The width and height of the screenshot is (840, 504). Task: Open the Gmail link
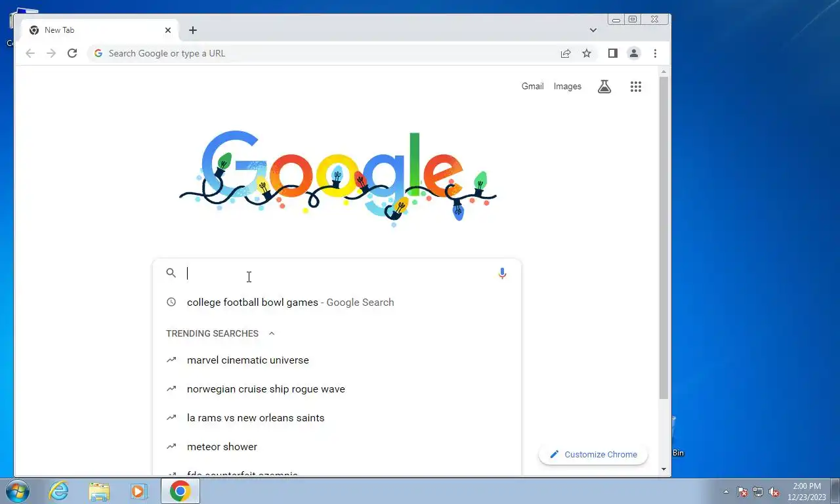pyautogui.click(x=532, y=86)
